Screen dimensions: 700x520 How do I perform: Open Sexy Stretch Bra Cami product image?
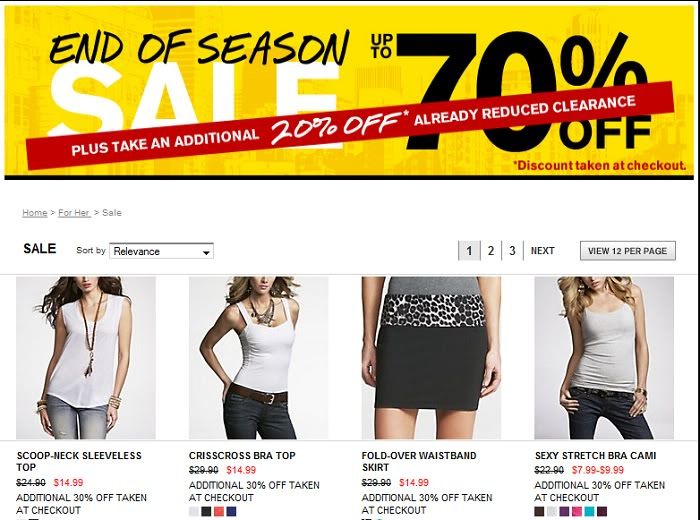(x=604, y=358)
